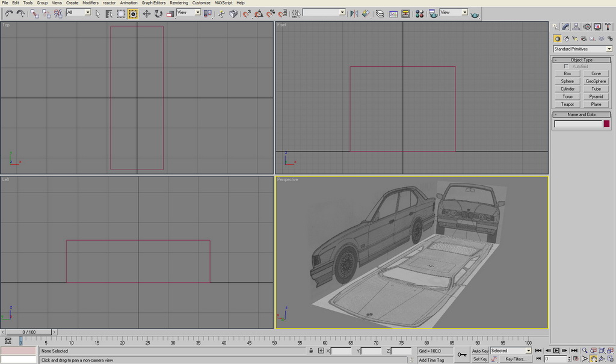
Task: Open the Rendering menu
Action: 179,3
